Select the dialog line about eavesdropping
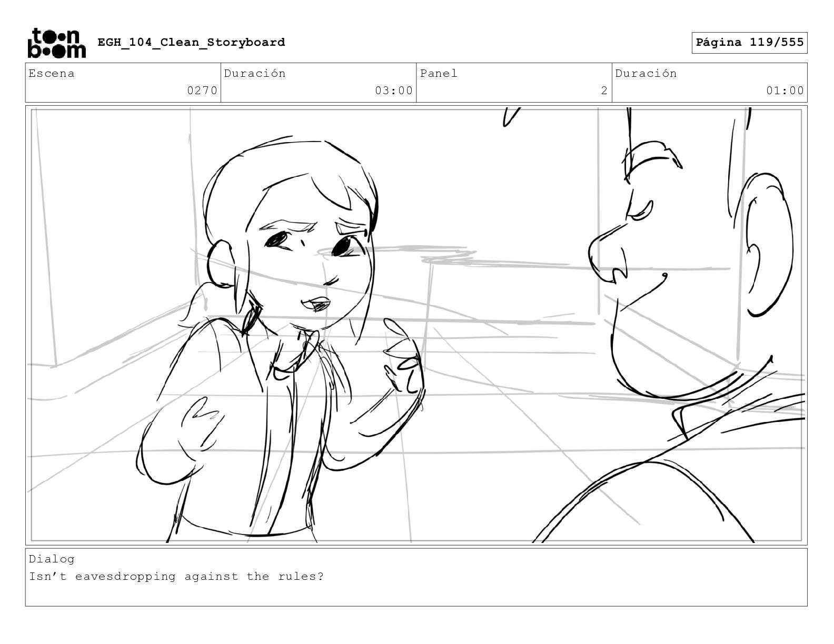 [x=176, y=577]
